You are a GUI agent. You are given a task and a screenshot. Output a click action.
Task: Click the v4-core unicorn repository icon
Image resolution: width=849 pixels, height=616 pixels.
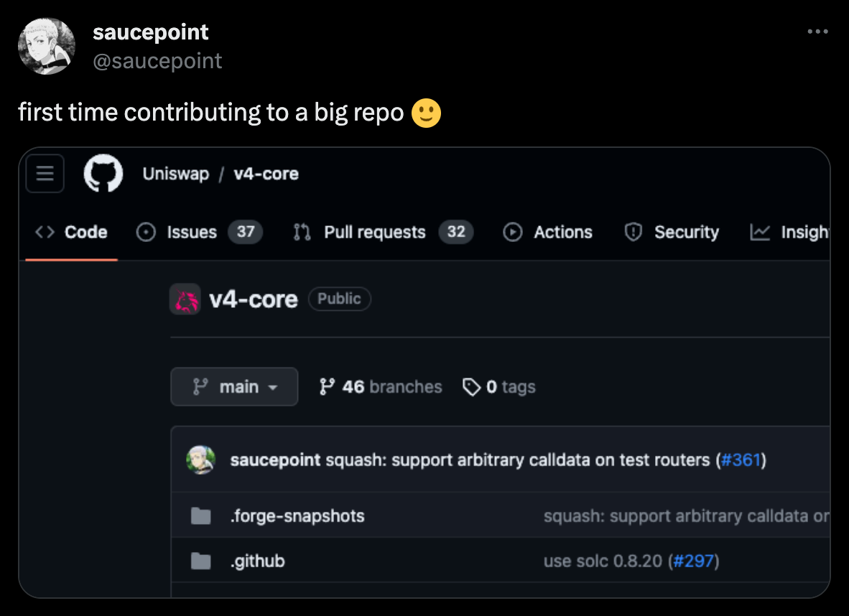click(185, 299)
